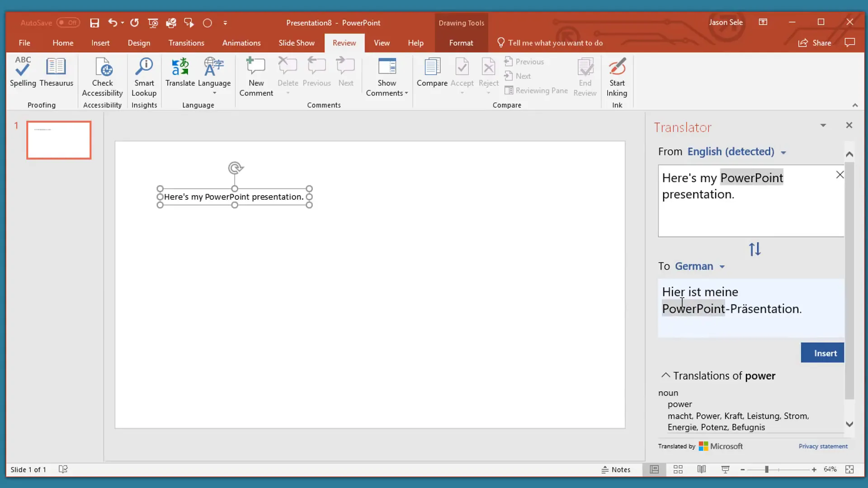The width and height of the screenshot is (868, 488).
Task: Open the undo history dropdown arrow
Action: [x=123, y=23]
